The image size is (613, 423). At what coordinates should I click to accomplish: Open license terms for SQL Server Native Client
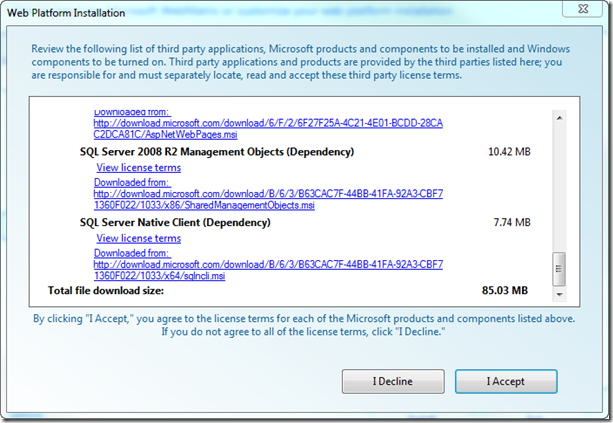pos(139,238)
